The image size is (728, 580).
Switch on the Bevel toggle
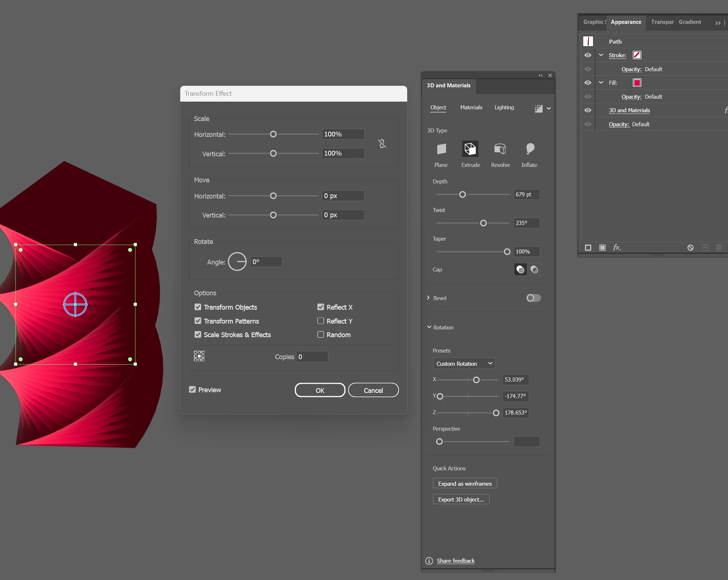533,298
